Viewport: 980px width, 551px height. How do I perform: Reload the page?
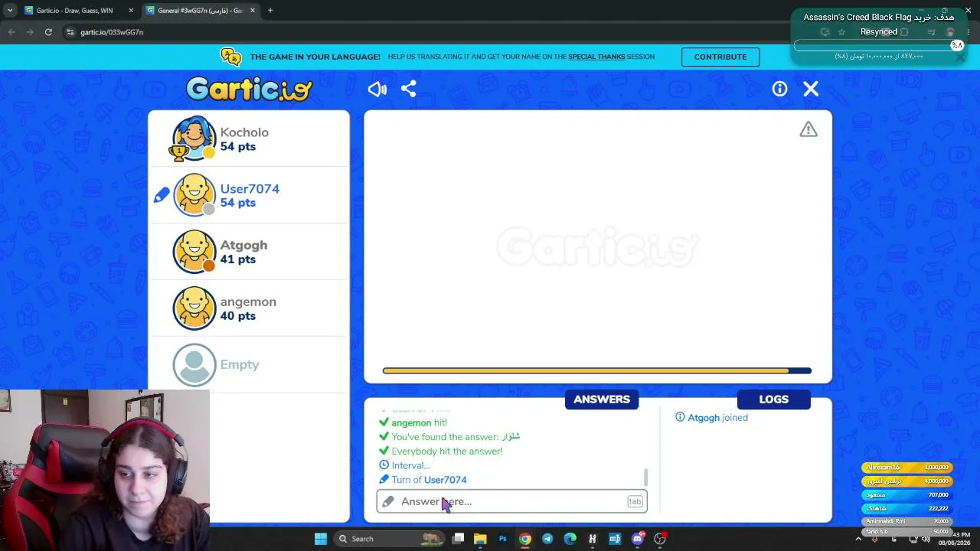[48, 32]
